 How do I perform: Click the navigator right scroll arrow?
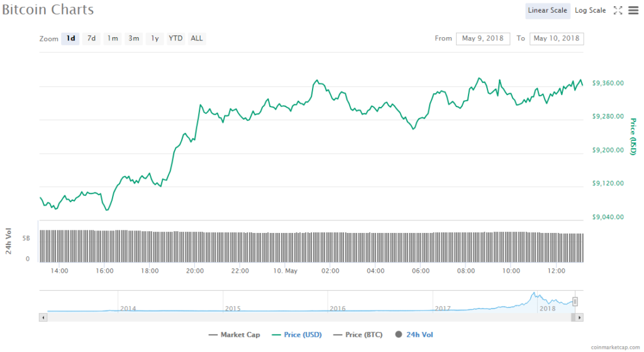point(580,317)
